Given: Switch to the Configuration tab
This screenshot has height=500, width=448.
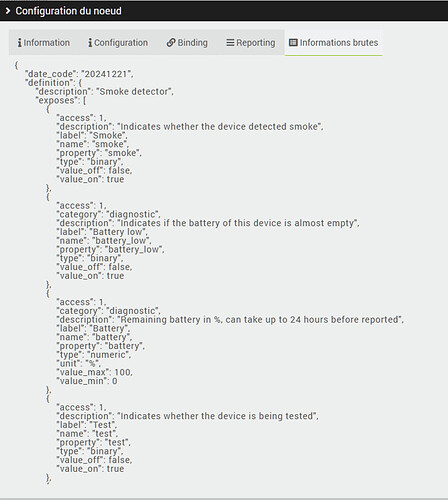Looking at the screenshot, I should [118, 43].
